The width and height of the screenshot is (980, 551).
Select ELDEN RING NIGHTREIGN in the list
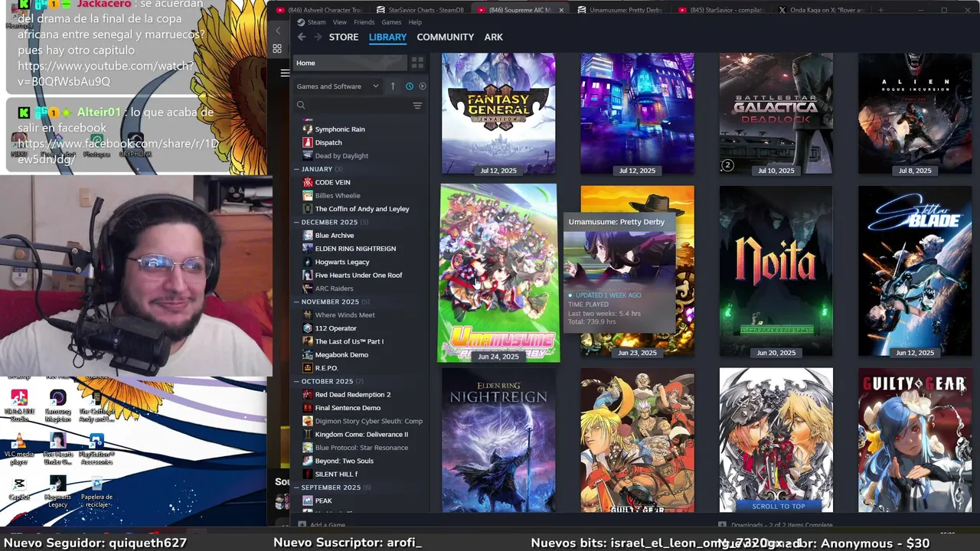pyautogui.click(x=354, y=249)
